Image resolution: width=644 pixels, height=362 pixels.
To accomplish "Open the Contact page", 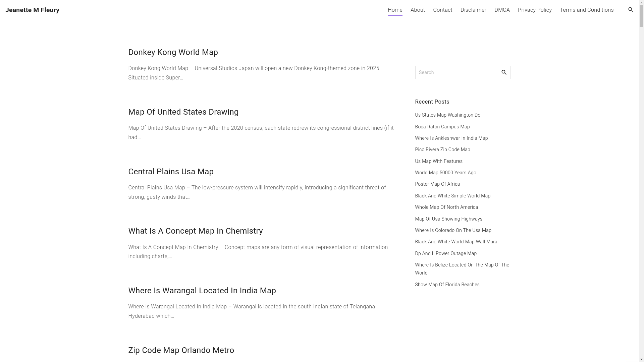I will [x=442, y=10].
